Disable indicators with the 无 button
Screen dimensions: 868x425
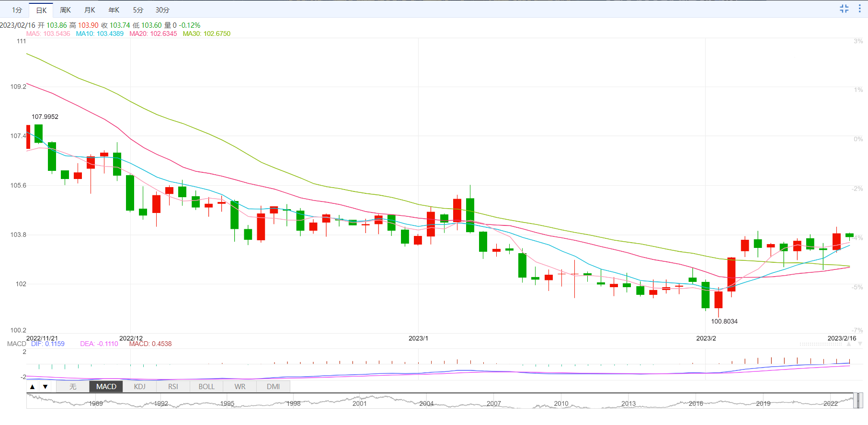coord(73,387)
